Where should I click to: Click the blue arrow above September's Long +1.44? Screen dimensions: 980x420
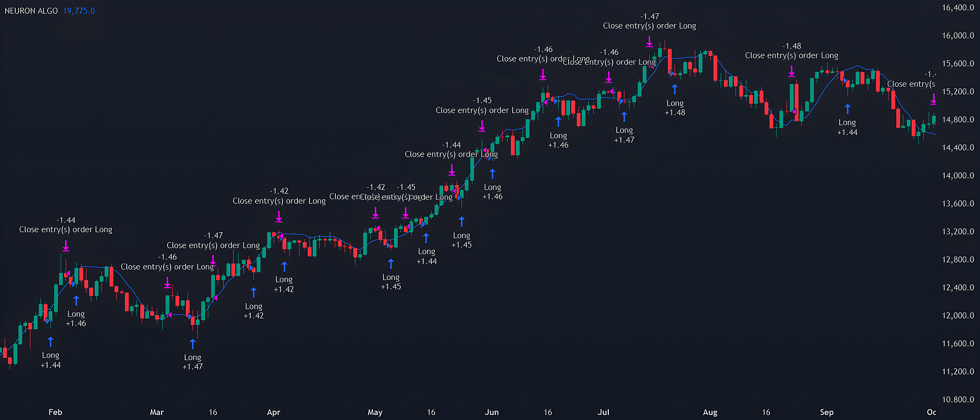point(847,109)
